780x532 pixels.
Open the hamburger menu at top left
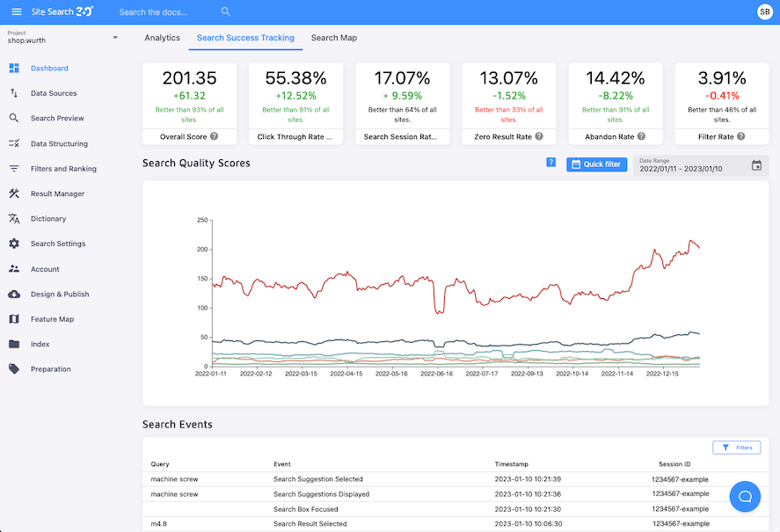(x=15, y=11)
